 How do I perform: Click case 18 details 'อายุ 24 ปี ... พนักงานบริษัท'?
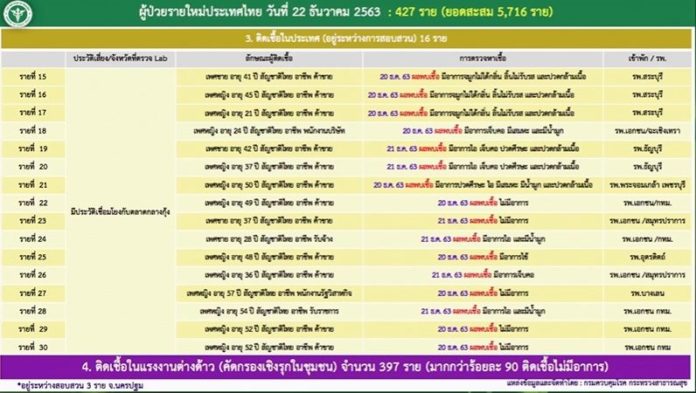pos(269,131)
